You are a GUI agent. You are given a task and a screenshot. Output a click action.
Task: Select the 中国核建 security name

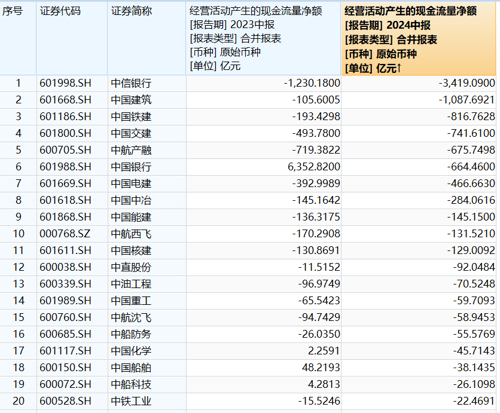(x=131, y=250)
